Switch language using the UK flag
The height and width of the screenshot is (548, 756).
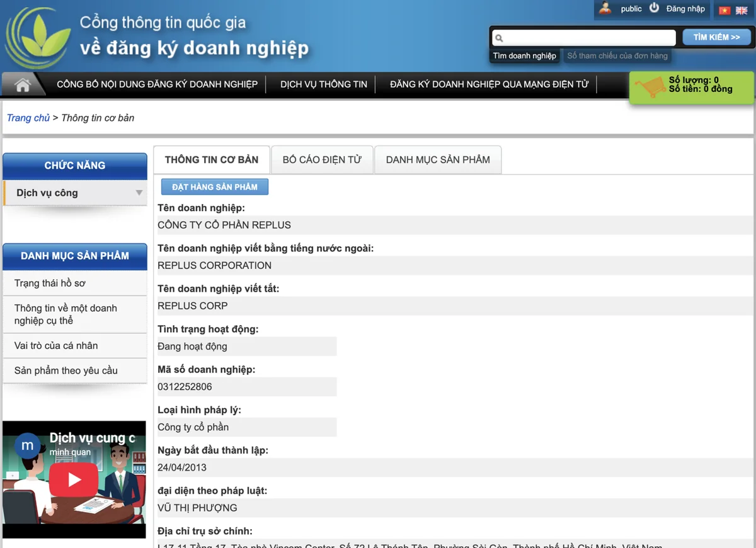click(x=742, y=10)
